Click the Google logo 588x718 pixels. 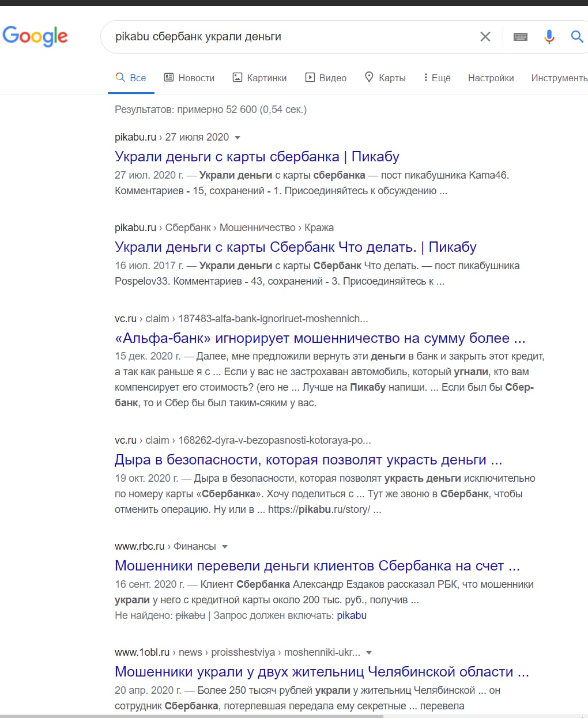[35, 36]
